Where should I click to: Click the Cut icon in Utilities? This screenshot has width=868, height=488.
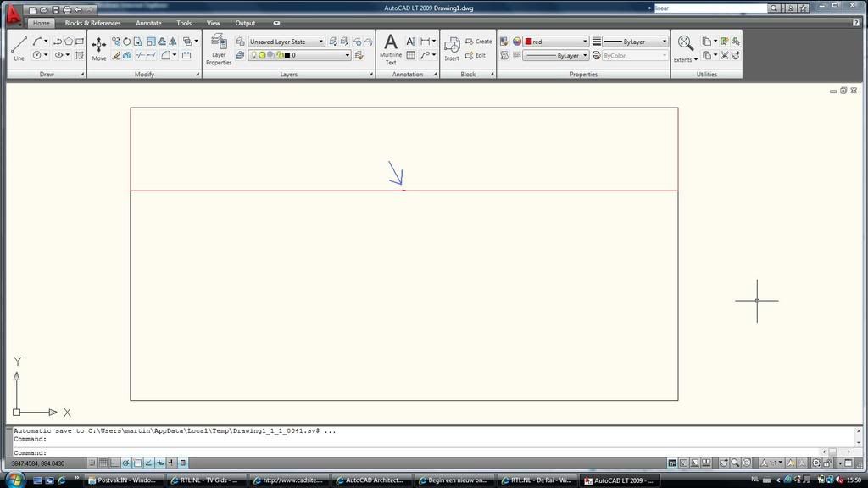[725, 55]
